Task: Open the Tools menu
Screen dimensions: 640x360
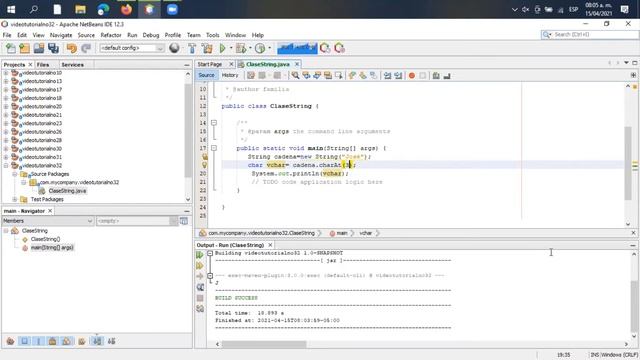Action: 212,35
